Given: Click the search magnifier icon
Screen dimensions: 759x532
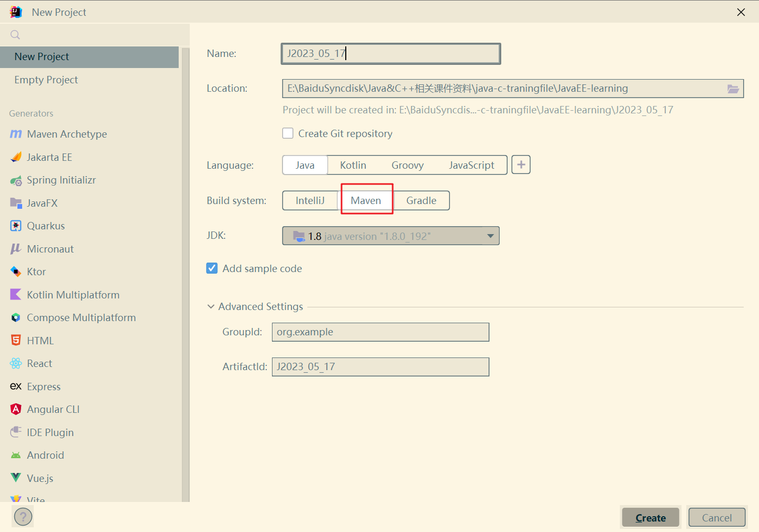Looking at the screenshot, I should tap(15, 35).
